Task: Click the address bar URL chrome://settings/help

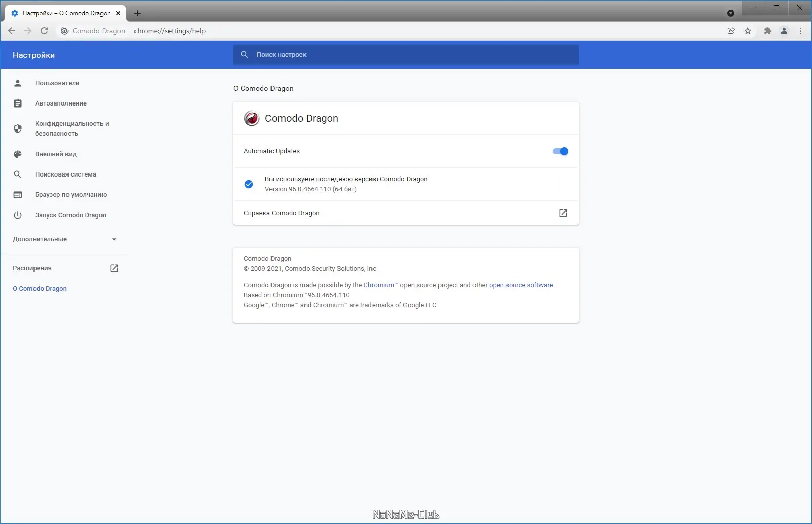Action: 170,31
